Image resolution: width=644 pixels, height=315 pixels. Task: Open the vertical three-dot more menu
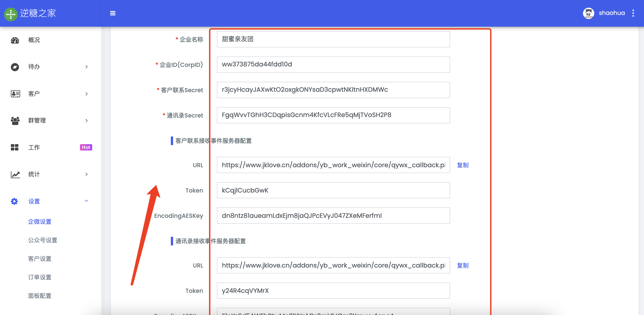point(633,13)
